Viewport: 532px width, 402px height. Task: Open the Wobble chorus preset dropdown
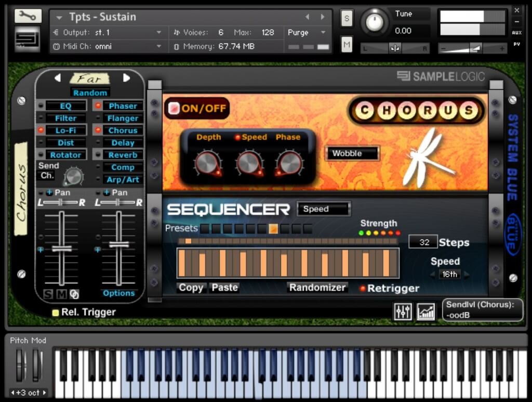(x=352, y=153)
